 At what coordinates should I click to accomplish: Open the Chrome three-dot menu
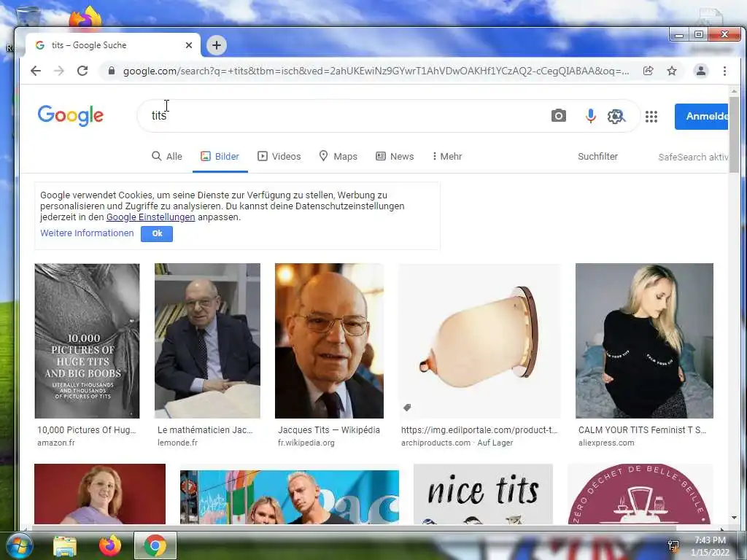[724, 71]
